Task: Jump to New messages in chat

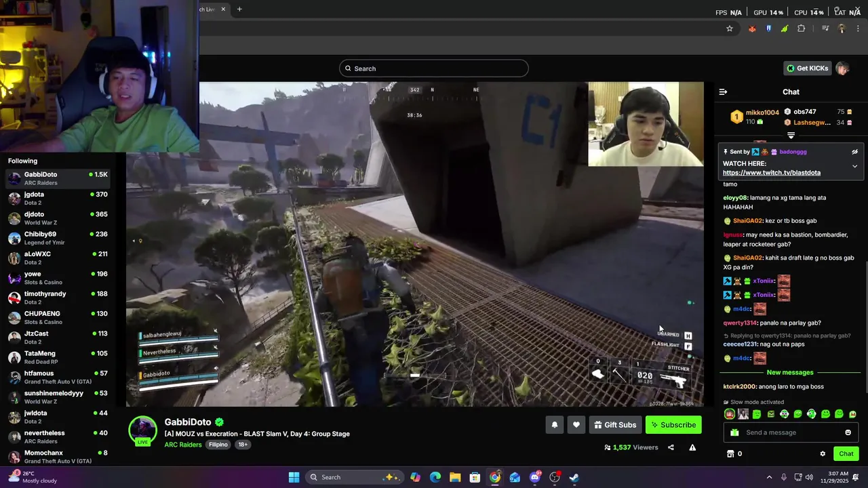Action: (x=790, y=372)
